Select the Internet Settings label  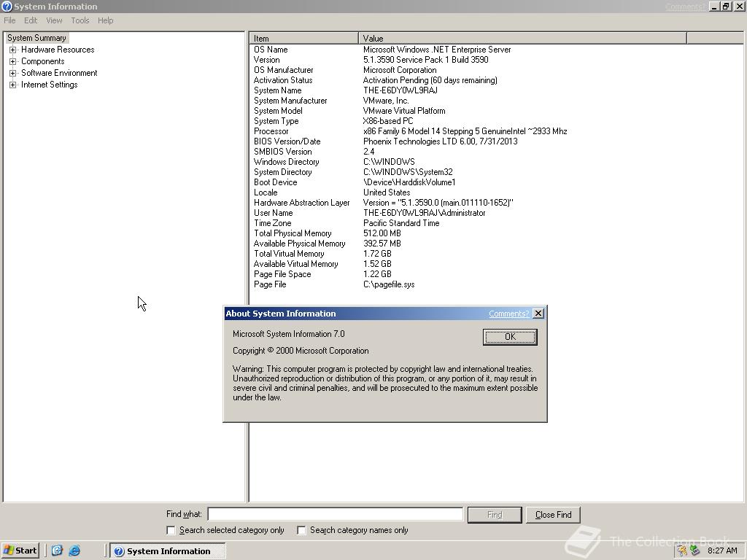coord(49,85)
